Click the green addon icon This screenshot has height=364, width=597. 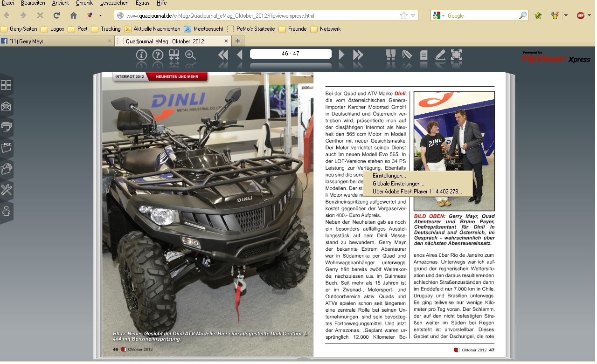[538, 15]
